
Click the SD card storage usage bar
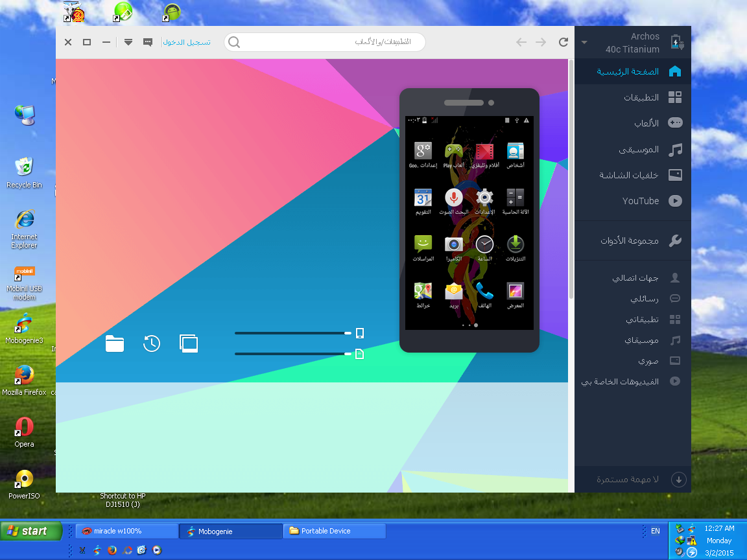(293, 354)
